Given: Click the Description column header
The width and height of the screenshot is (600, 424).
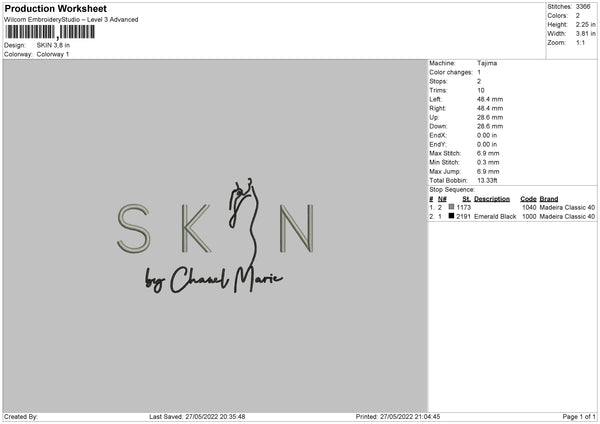Looking at the screenshot, I should click(492, 199).
